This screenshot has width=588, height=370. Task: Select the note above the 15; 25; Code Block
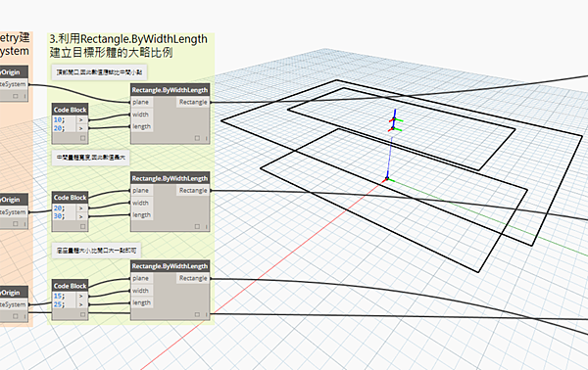point(96,251)
